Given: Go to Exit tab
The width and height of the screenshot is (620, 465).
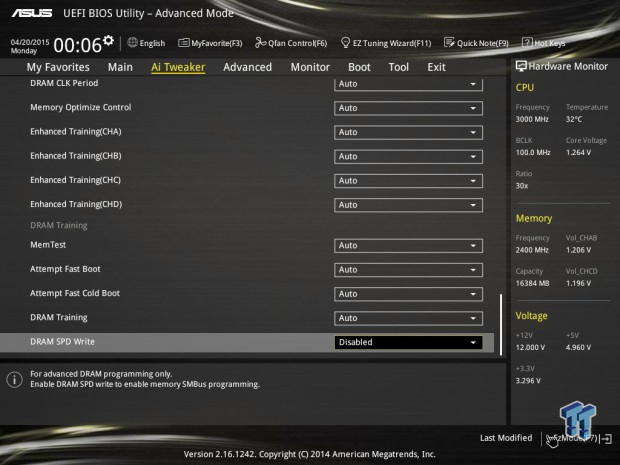Looking at the screenshot, I should (x=436, y=67).
